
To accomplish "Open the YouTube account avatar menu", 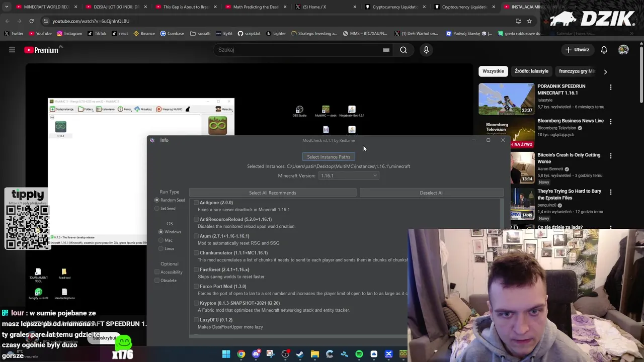I will click(x=623, y=50).
